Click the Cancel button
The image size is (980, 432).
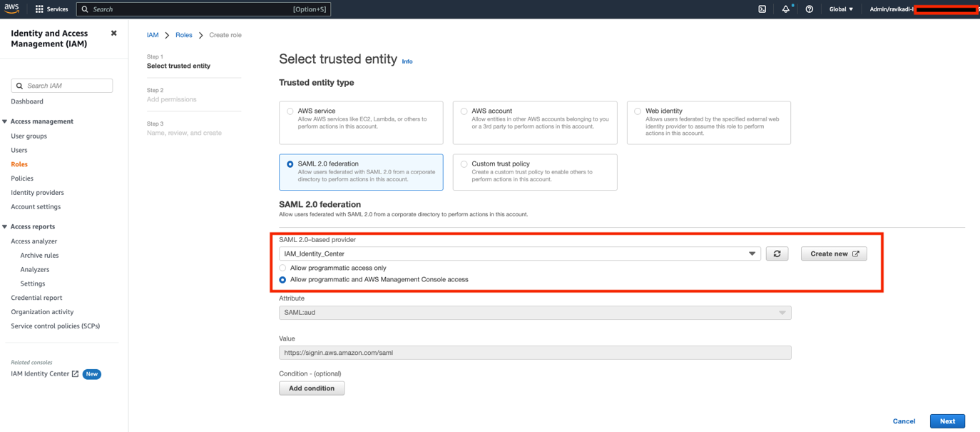point(904,421)
